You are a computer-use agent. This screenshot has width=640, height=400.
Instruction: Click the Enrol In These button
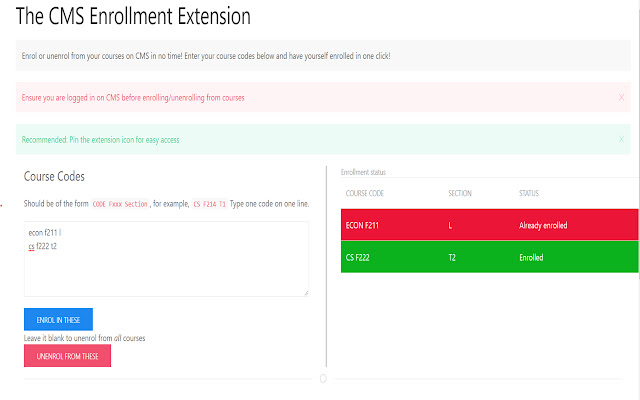click(x=58, y=319)
